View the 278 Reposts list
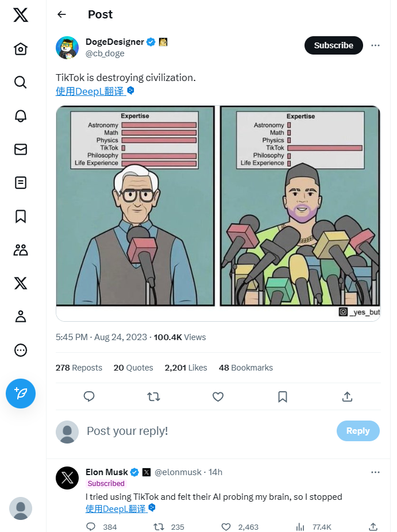The height and width of the screenshot is (532, 397). pyautogui.click(x=79, y=368)
